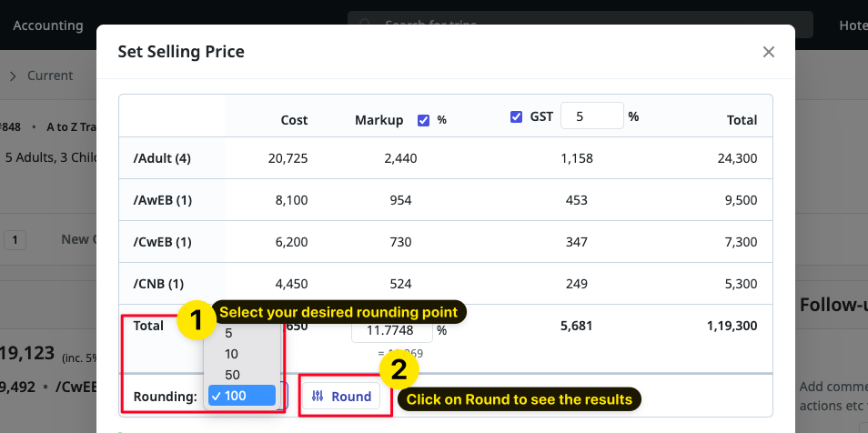Viewport: 868px width, 433px height.
Task: Uncheck the GST checkbox
Action: tap(516, 116)
